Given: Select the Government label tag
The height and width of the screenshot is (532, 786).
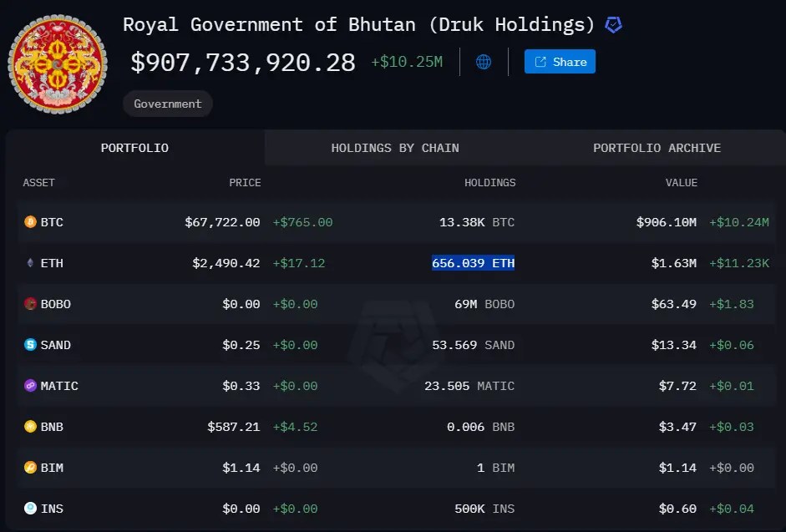Looking at the screenshot, I should pos(167,104).
